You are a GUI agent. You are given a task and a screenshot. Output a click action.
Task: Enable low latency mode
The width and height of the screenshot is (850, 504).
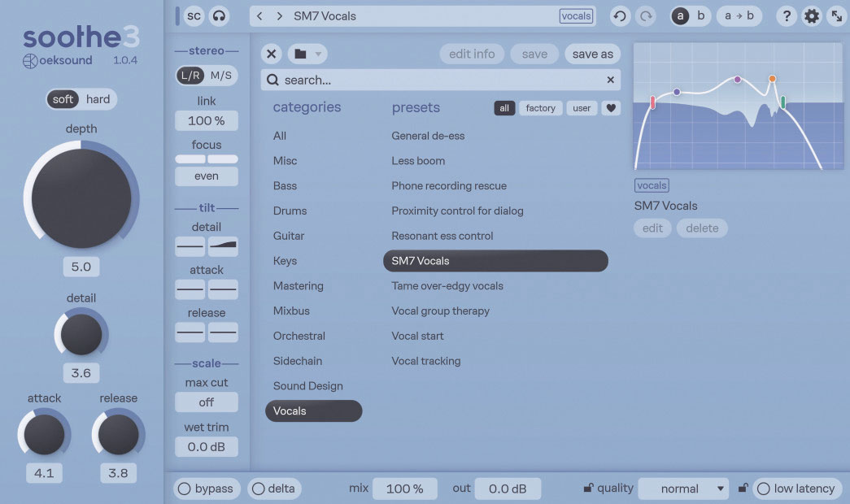(x=797, y=489)
